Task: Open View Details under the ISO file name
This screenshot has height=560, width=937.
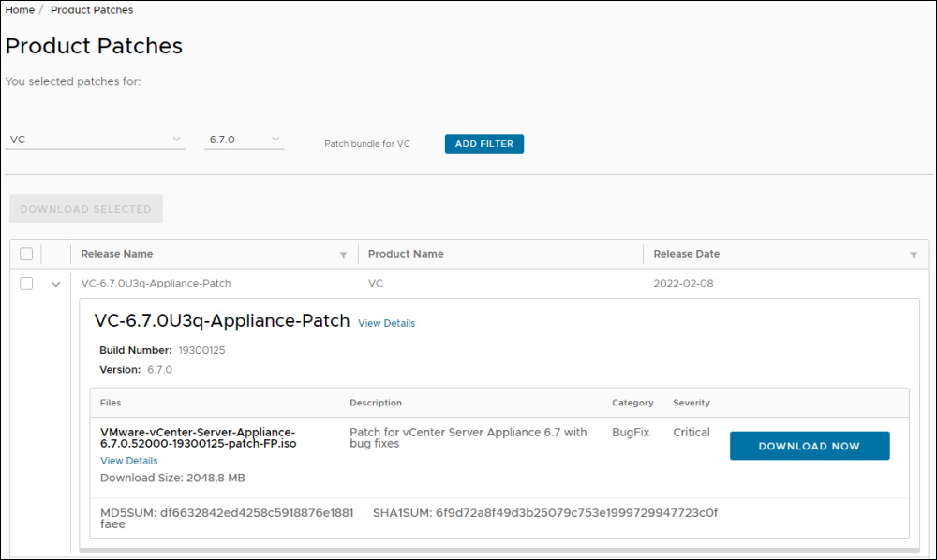Action: tap(129, 461)
